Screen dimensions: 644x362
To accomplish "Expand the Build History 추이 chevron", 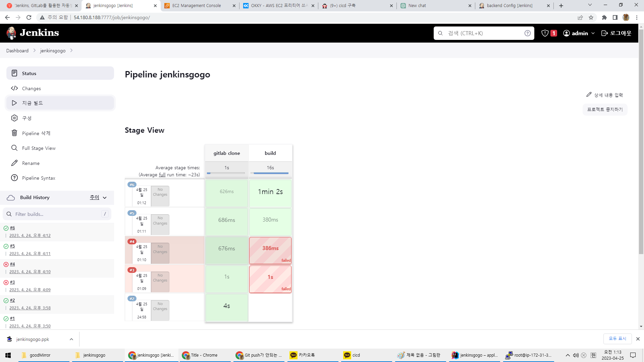I will pyautogui.click(x=105, y=198).
